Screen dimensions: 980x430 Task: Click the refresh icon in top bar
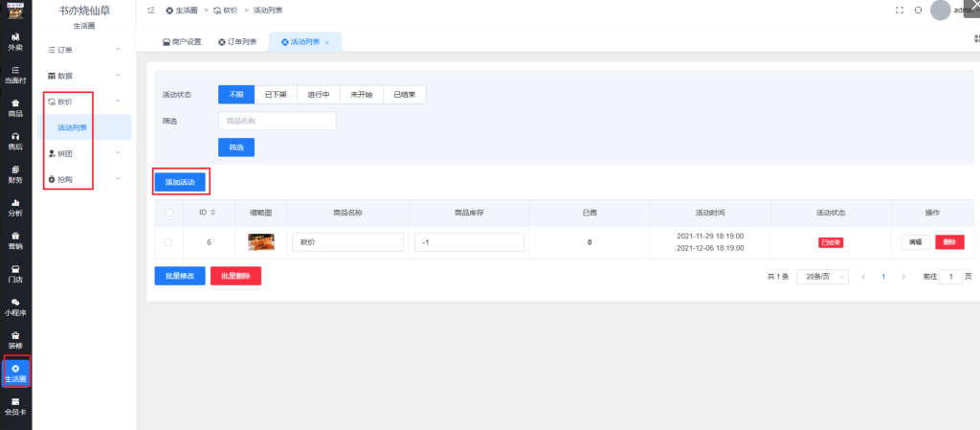918,10
